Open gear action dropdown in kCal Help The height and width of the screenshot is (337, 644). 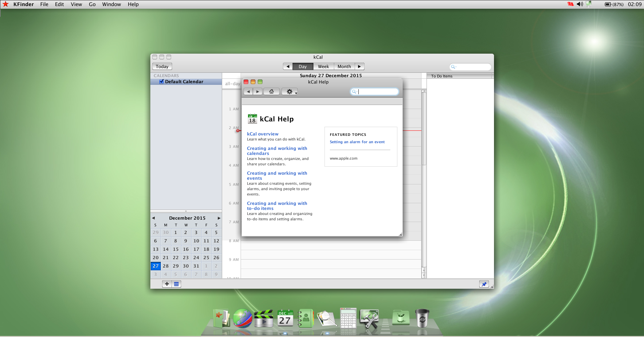point(290,92)
